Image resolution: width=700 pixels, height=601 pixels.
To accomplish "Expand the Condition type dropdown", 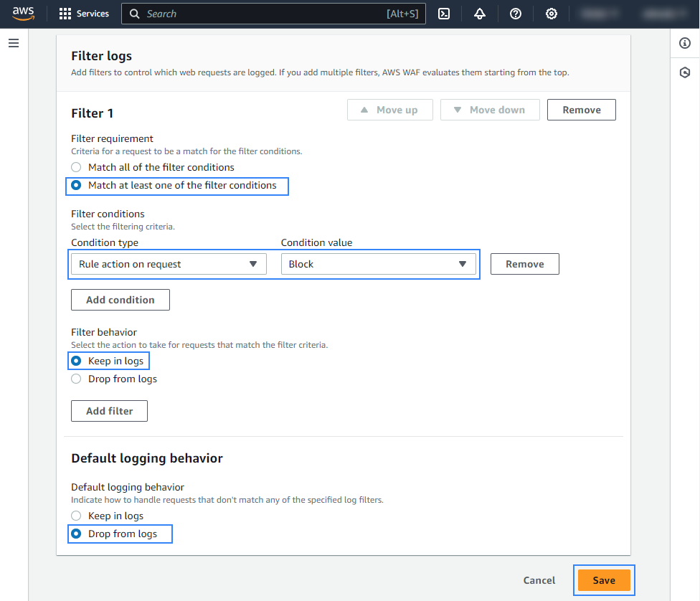I will (x=169, y=264).
